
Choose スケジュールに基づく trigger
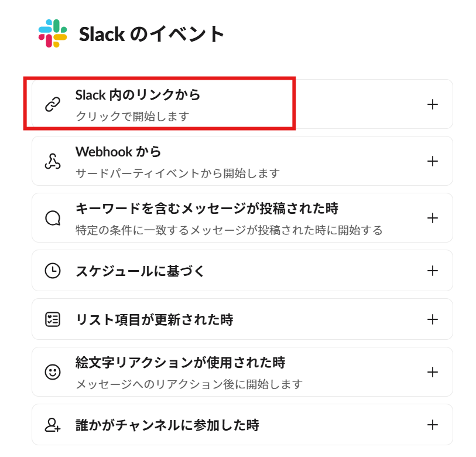point(141,271)
